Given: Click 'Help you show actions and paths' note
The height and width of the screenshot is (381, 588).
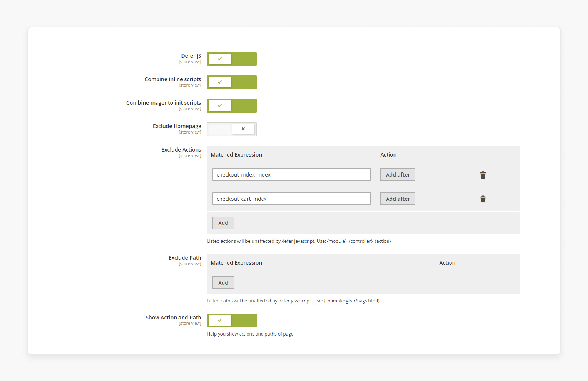Looking at the screenshot, I should point(251,334).
